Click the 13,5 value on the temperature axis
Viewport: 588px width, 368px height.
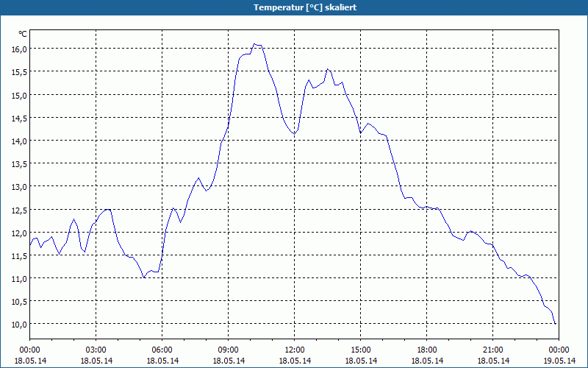[x=19, y=164]
